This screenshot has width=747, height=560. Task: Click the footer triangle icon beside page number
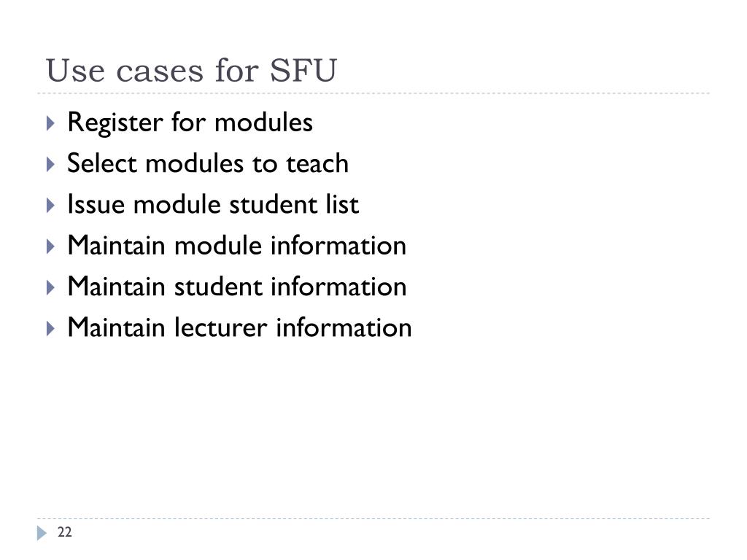tap(42, 533)
